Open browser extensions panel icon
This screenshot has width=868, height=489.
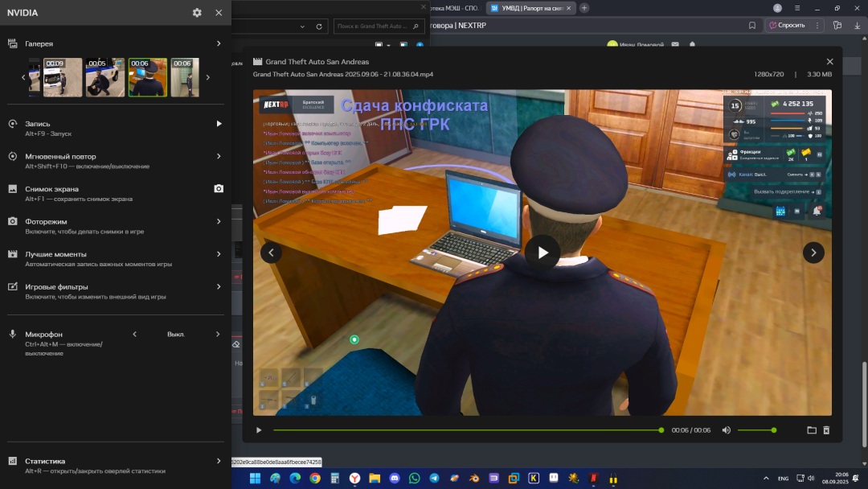coord(837,26)
